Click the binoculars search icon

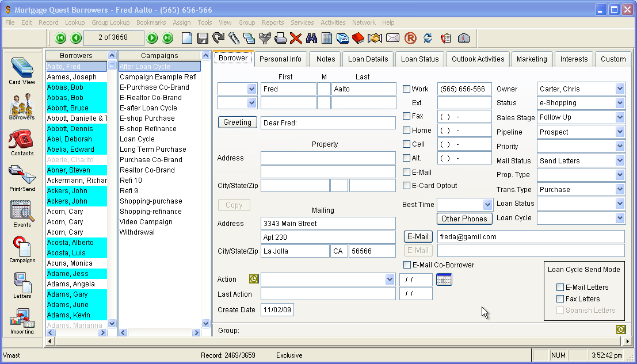tap(312, 39)
